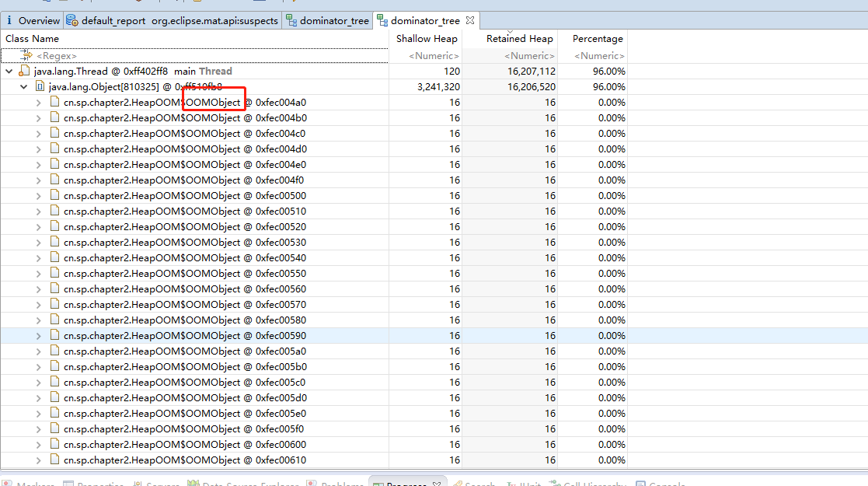
Task: Collapse the java.lang.Thread main node
Action: click(9, 71)
